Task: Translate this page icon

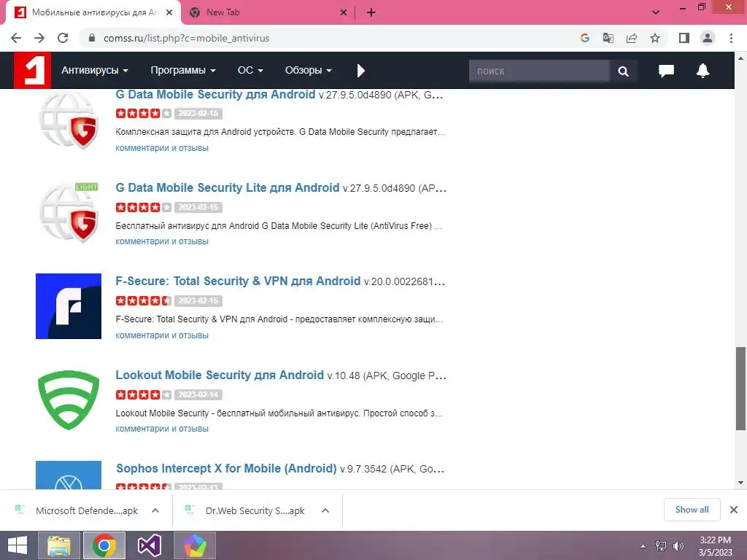Action: 608,38
